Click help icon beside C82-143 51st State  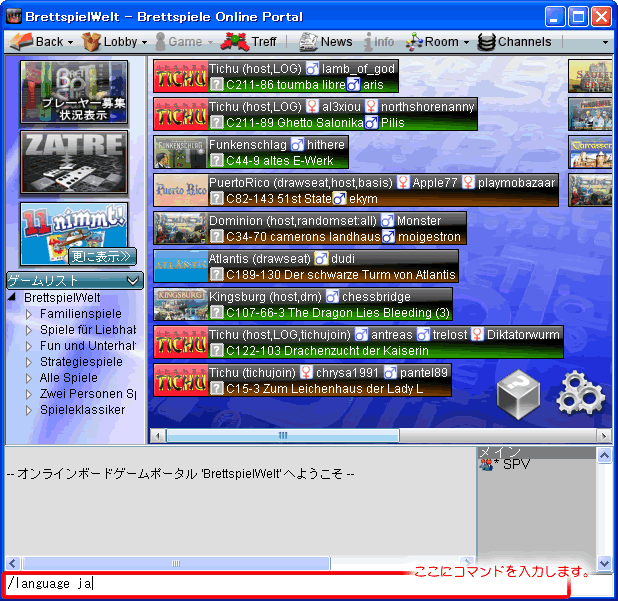coord(216,198)
